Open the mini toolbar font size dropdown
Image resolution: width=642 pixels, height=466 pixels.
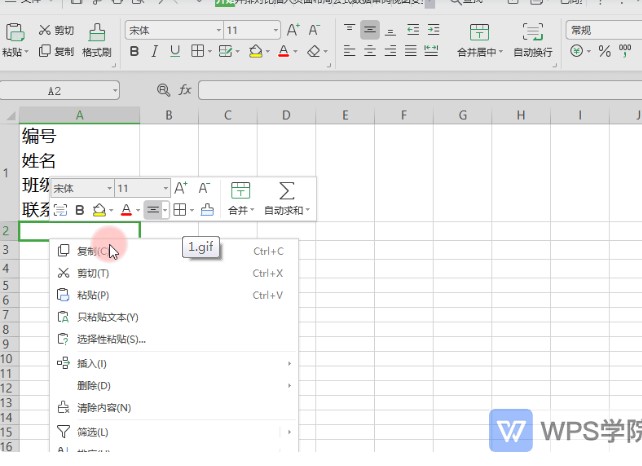pyautogui.click(x=165, y=188)
